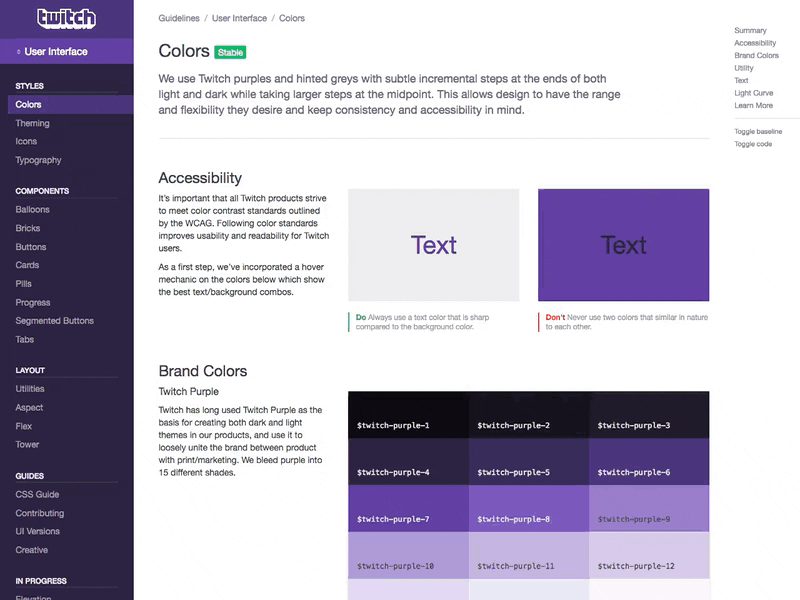
Task: Open the Buttons component page
Action: click(31, 247)
